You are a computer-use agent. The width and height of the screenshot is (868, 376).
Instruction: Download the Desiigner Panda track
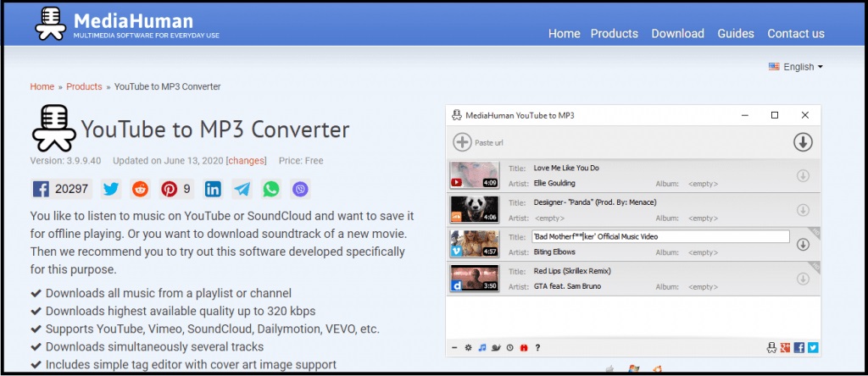coord(803,210)
